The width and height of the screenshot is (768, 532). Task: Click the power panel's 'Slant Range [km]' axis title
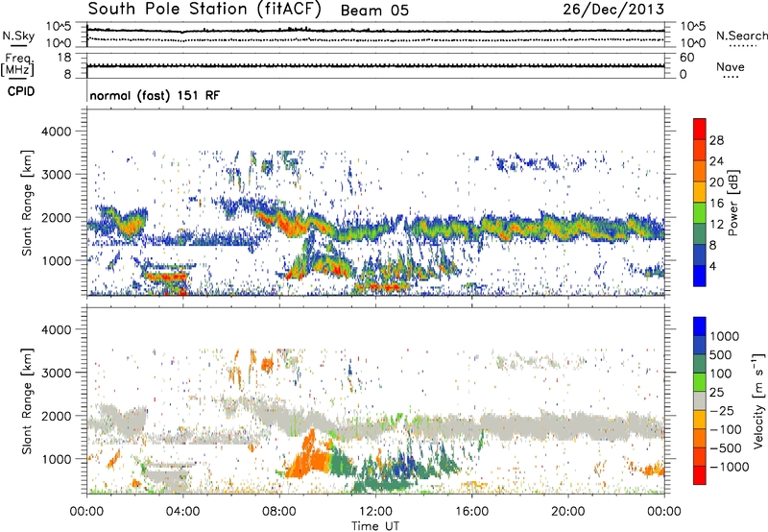(27, 203)
